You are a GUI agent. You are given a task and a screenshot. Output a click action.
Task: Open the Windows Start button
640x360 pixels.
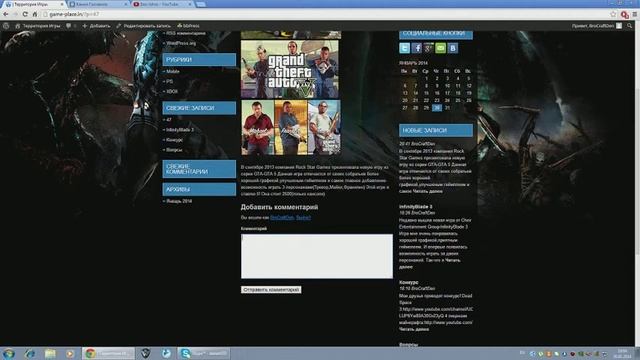click(9, 353)
